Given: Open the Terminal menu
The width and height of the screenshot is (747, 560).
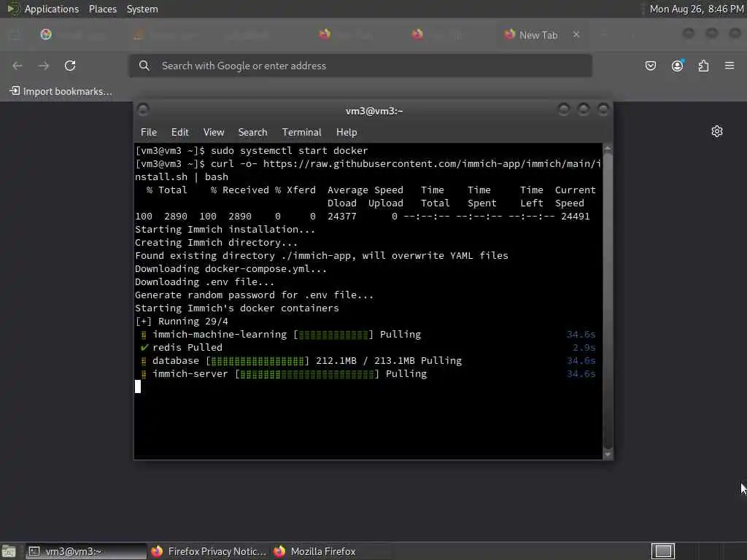Looking at the screenshot, I should [x=301, y=132].
